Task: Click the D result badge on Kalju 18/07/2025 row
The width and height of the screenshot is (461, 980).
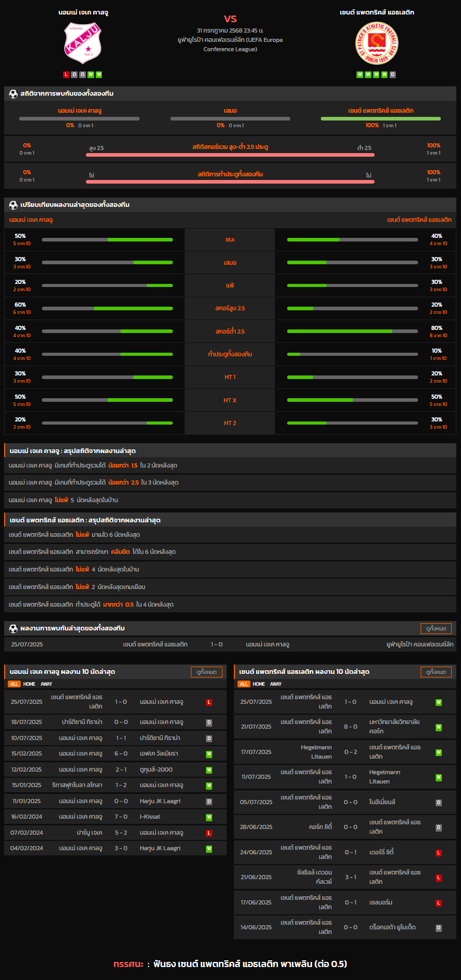Action: point(209,722)
